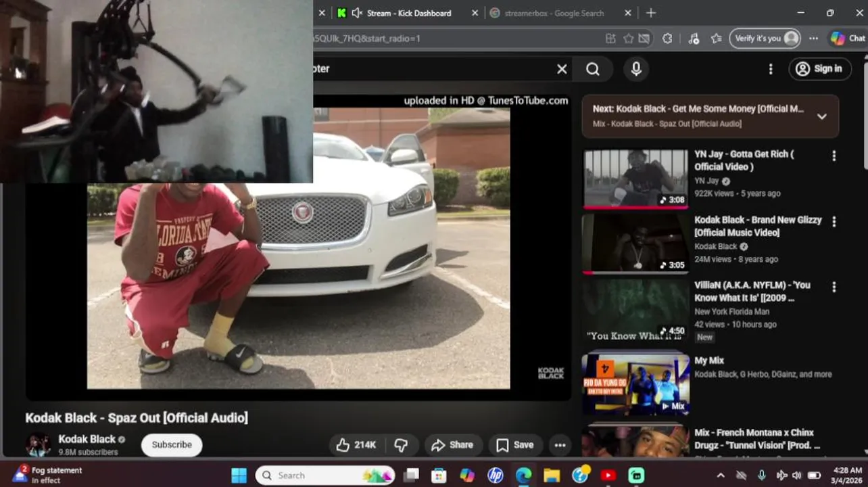
Task: Open menu for Brand New Glizzy video
Action: 834,222
